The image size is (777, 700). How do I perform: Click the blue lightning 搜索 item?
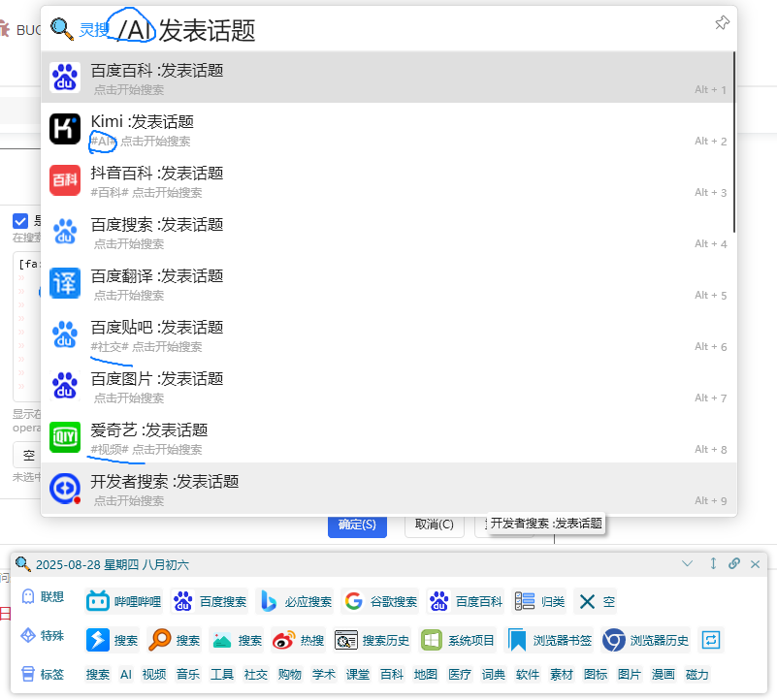[112, 640]
